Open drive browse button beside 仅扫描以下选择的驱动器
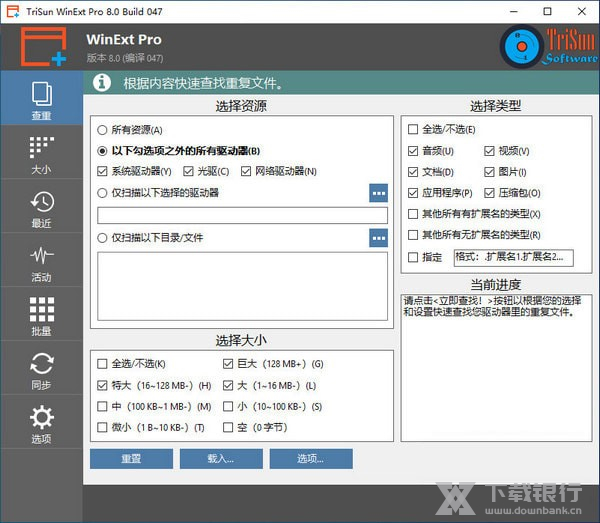The height and width of the screenshot is (523, 600). pos(378,193)
